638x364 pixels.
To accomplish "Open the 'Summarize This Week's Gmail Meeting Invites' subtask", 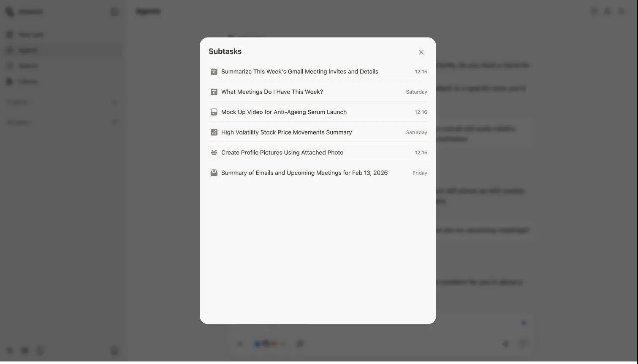I will pos(300,71).
